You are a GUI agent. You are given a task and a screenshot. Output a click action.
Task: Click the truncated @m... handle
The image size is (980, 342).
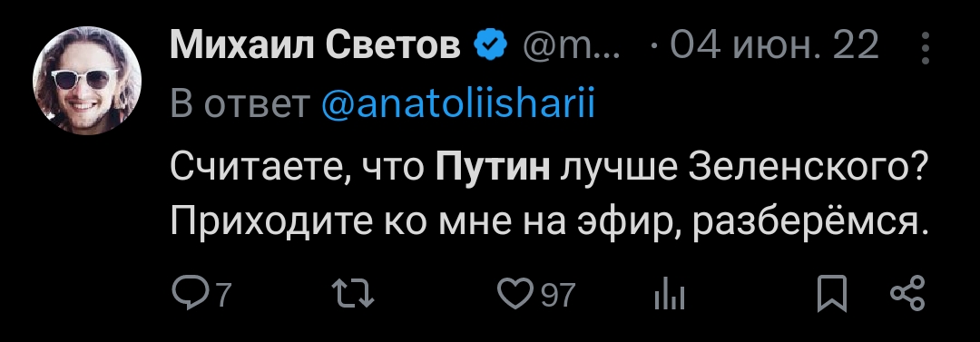point(571,45)
